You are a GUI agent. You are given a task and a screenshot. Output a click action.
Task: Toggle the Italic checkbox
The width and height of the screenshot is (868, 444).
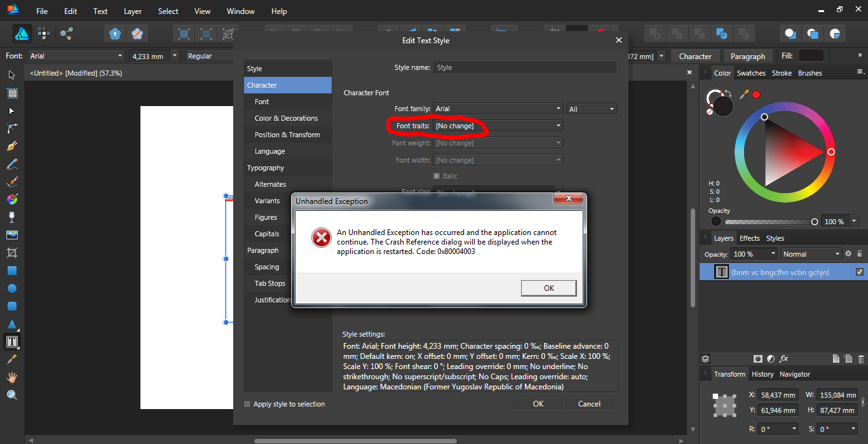click(437, 176)
